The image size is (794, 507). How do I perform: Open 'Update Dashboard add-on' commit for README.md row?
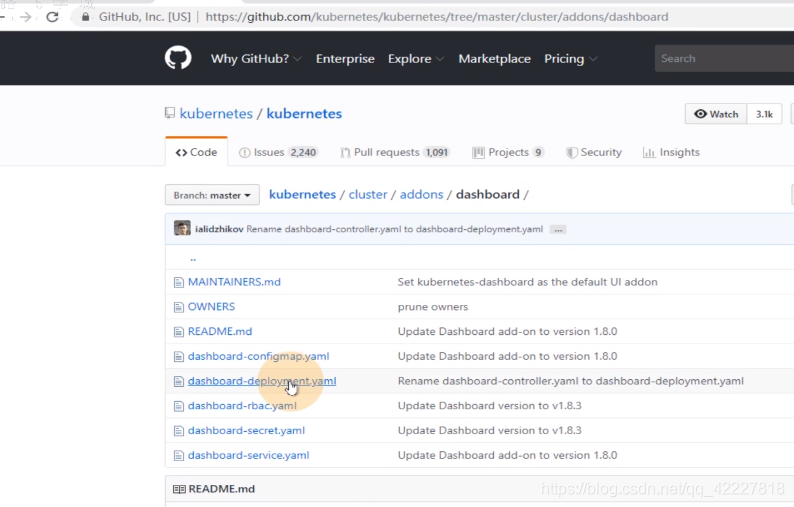(507, 331)
